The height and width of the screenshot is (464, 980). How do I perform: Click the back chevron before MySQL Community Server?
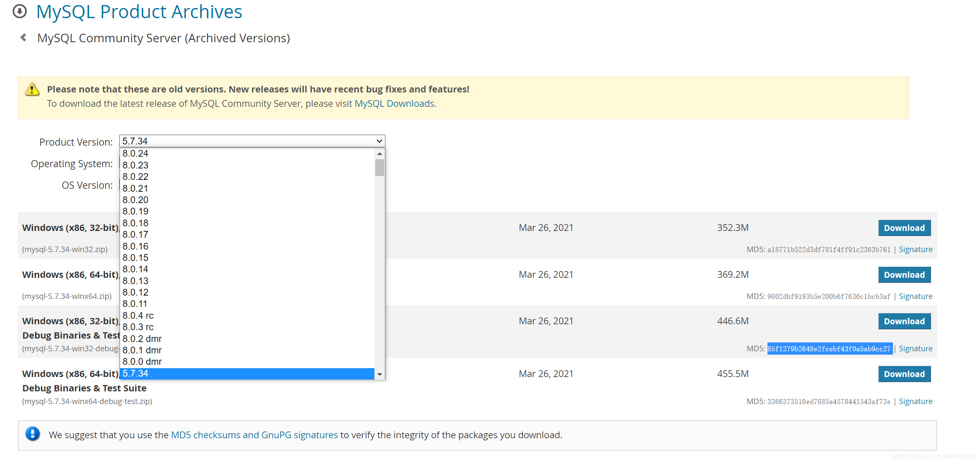tap(23, 38)
